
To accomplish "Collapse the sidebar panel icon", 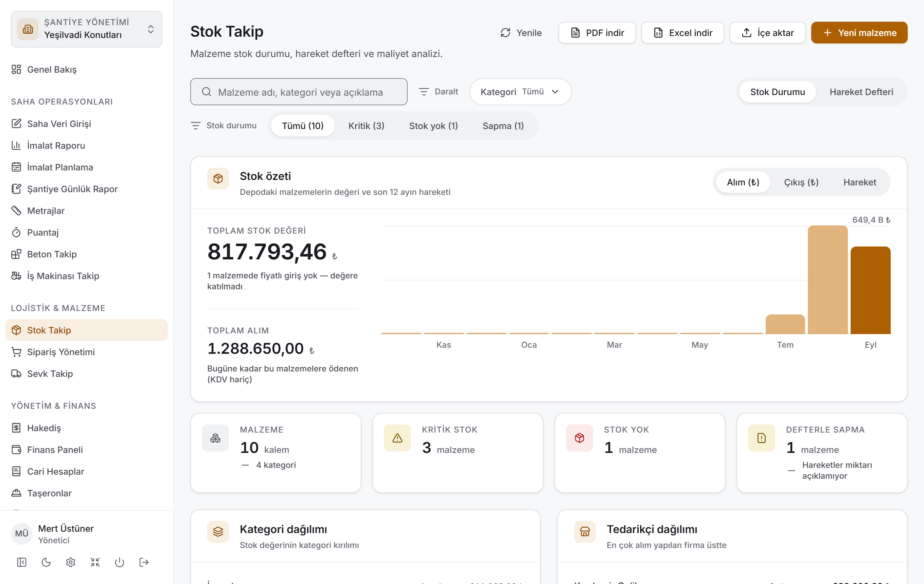I will 22,563.
